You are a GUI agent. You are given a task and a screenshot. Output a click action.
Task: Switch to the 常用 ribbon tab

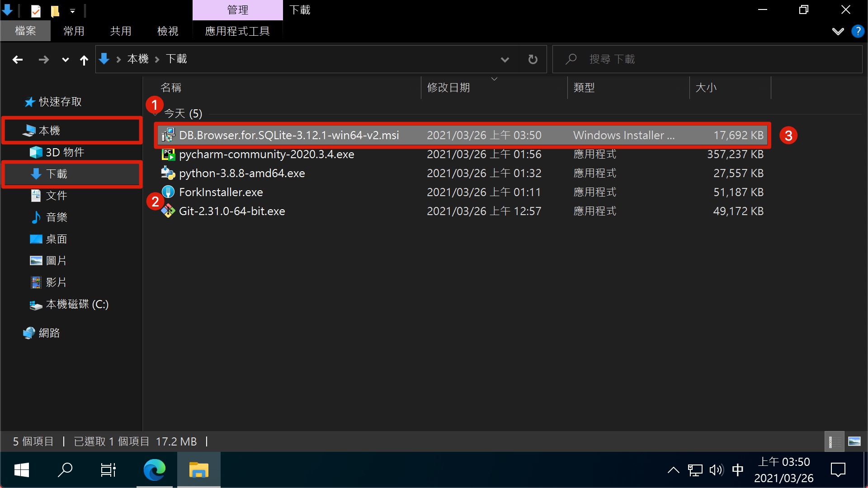coord(74,31)
